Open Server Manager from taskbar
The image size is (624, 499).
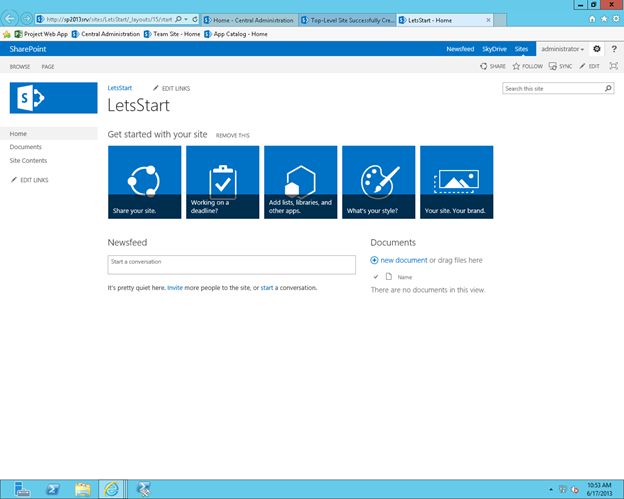(21, 489)
